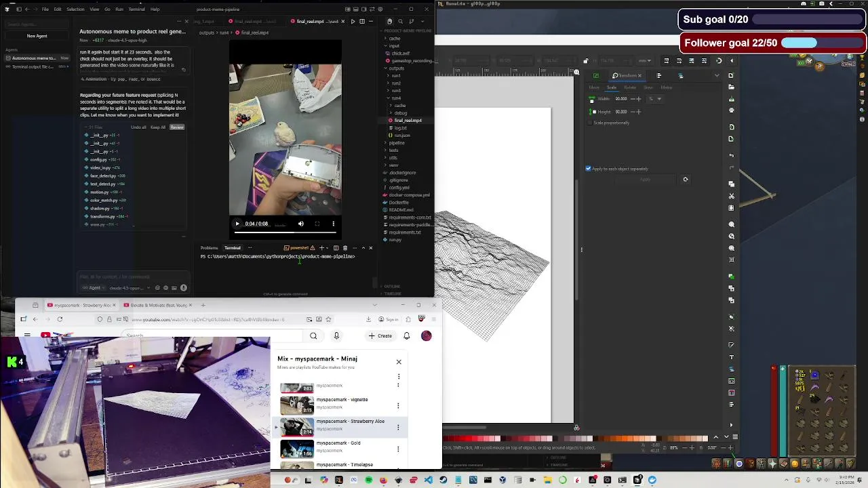Click the print icon in Inkscape commands bar
The image size is (868, 488).
click(731, 110)
